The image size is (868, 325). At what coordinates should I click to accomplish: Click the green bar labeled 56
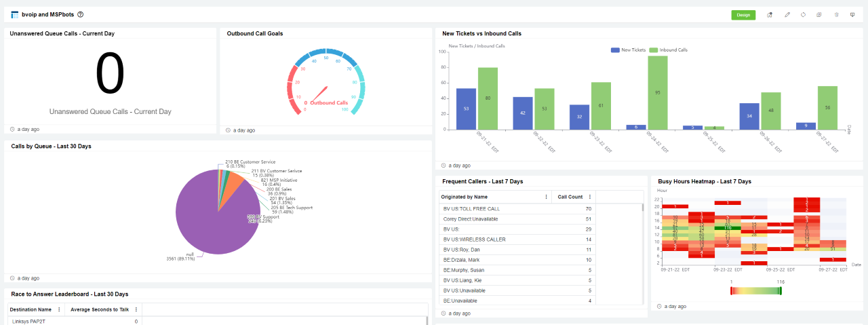pos(828,108)
